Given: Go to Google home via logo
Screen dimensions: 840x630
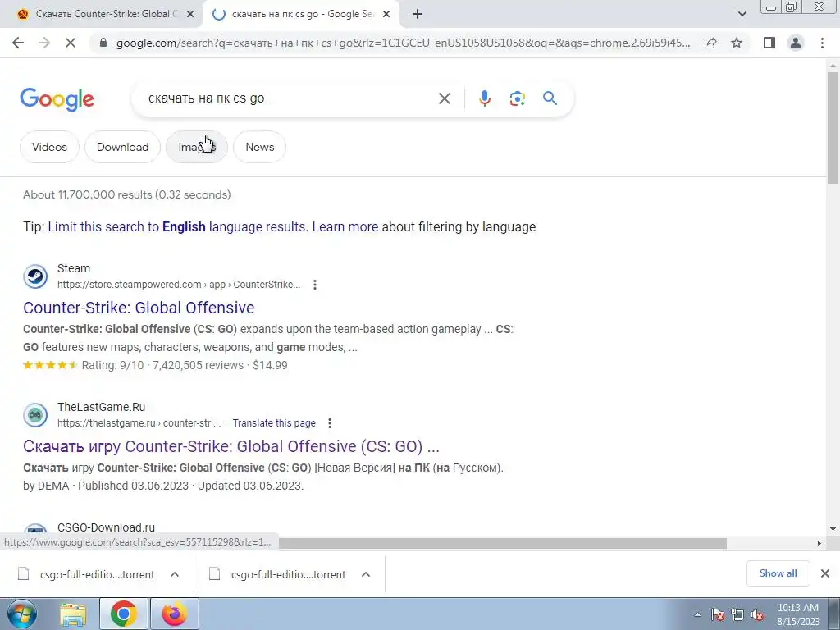Looking at the screenshot, I should [x=57, y=99].
